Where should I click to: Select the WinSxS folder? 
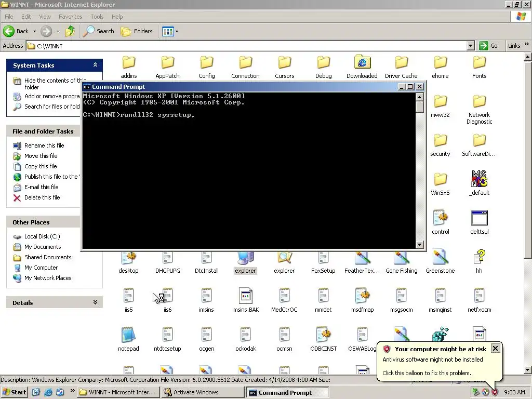coord(440,184)
